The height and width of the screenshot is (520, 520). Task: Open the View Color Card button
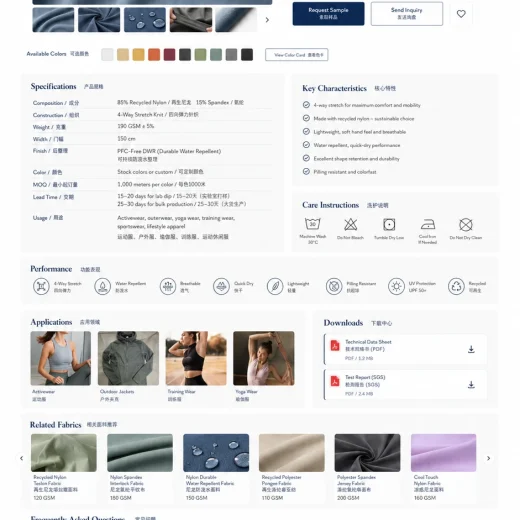(297, 55)
